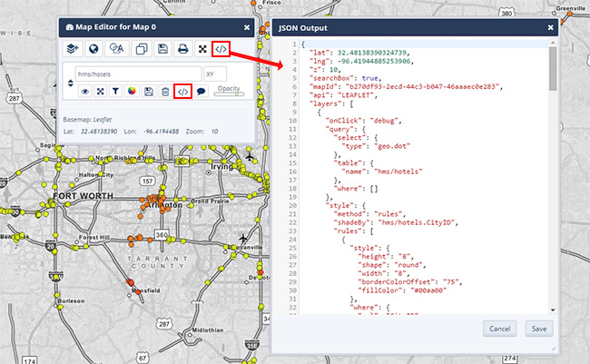Viewport: 590px width, 364px height.
Task: Open the layer tooltip speech bubble settings
Action: (202, 91)
